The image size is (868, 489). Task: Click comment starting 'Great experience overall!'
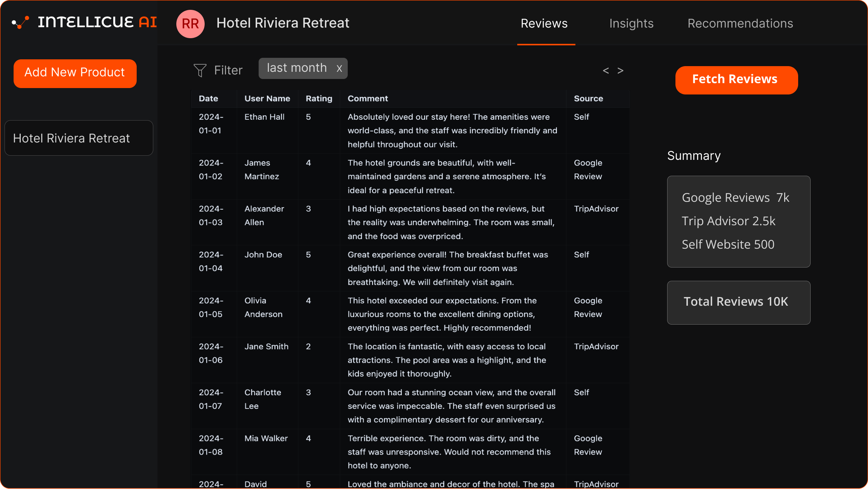pos(448,268)
